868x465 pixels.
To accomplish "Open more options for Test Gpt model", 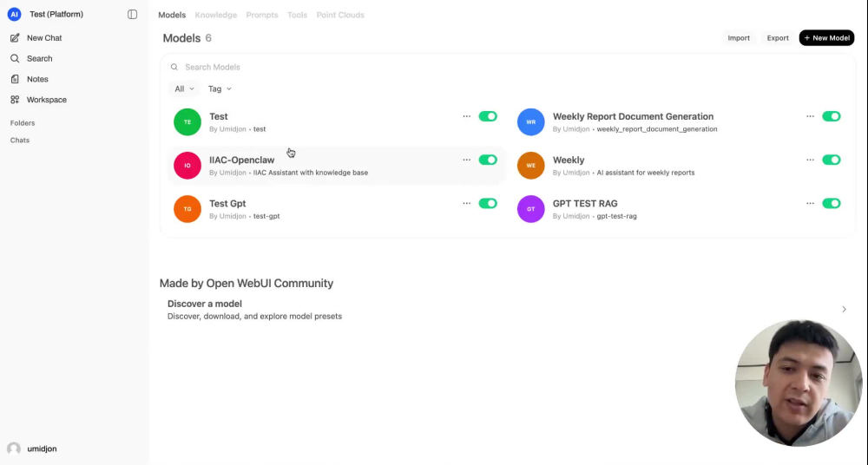I will [x=467, y=204].
